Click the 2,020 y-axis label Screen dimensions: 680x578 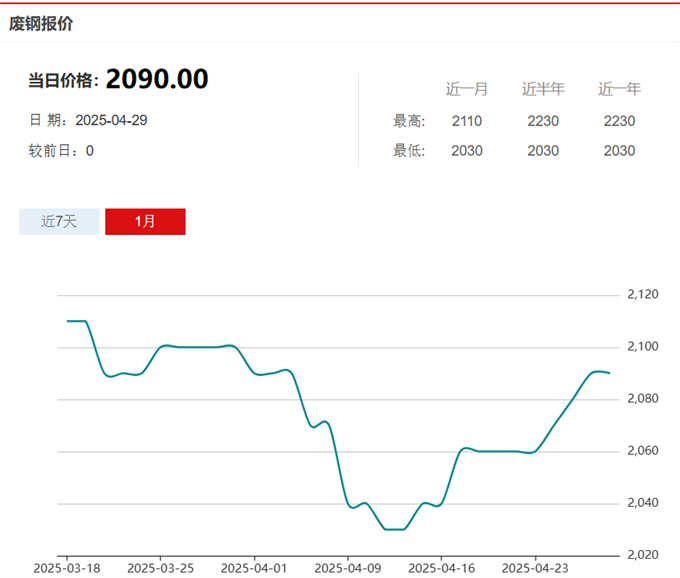pos(643,555)
